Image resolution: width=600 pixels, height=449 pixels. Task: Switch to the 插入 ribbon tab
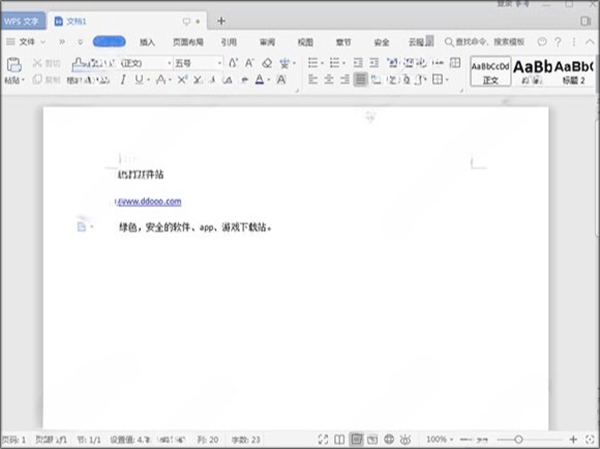[x=147, y=42]
